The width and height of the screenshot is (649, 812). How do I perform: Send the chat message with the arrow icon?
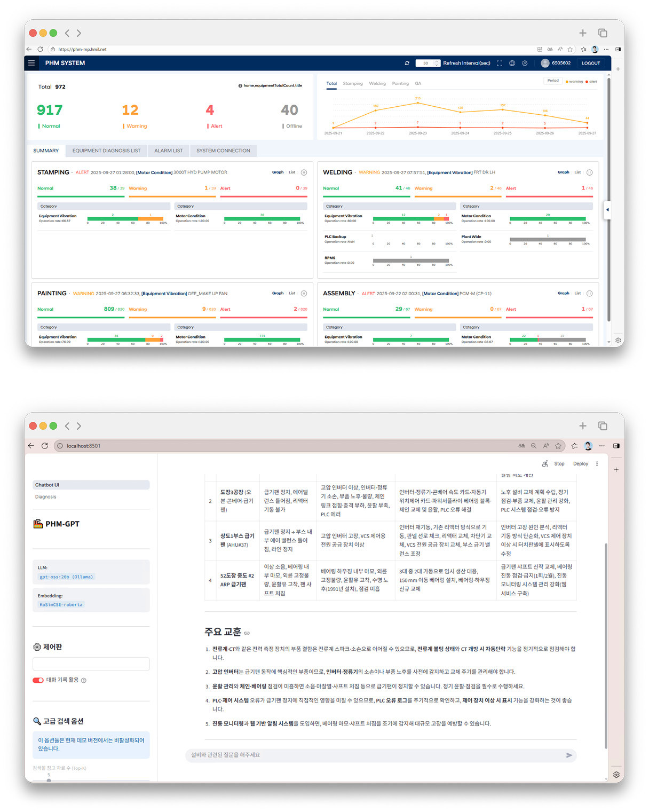pyautogui.click(x=569, y=755)
